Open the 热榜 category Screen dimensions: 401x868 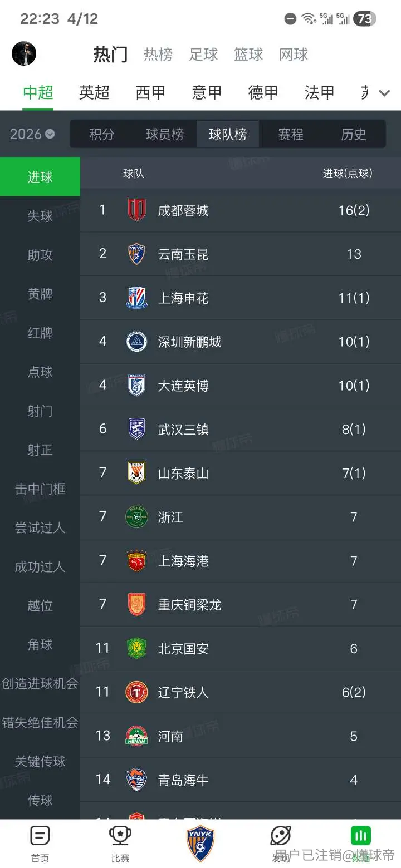158,55
